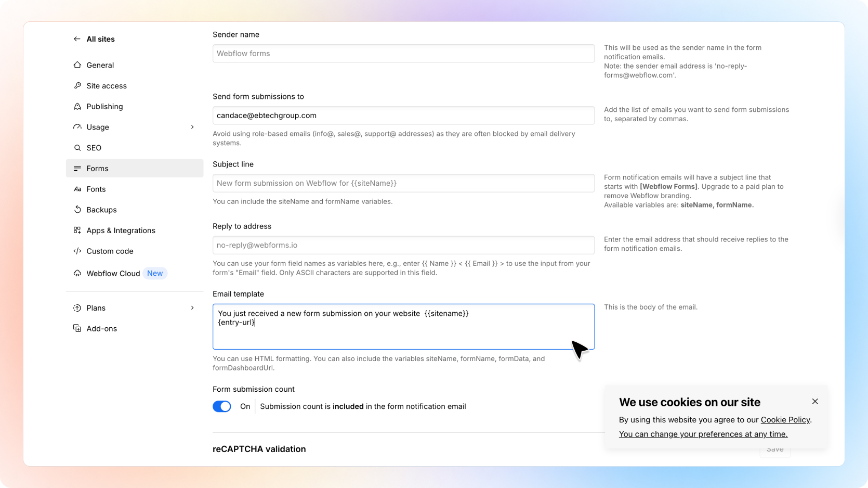Click the Publishing rocket icon
The height and width of the screenshot is (488, 868).
77,107
